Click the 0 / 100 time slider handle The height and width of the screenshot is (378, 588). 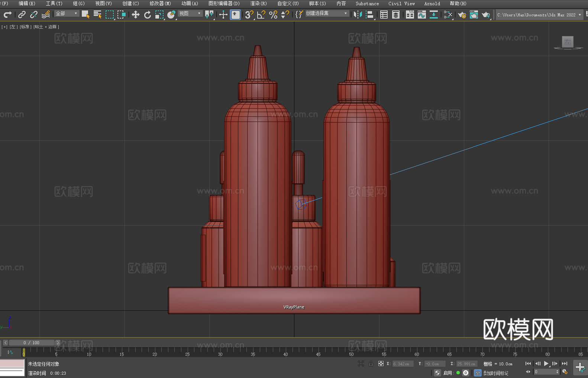pyautogui.click(x=32, y=343)
